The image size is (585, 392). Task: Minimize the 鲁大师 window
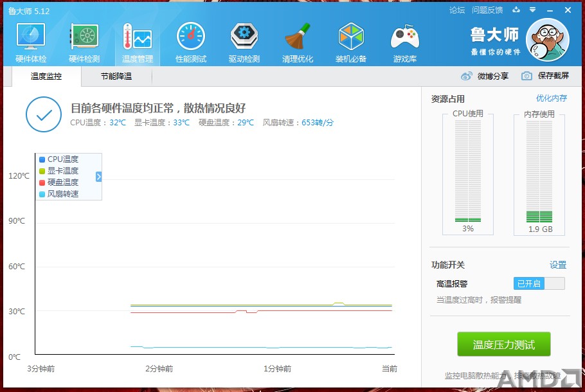(550, 10)
